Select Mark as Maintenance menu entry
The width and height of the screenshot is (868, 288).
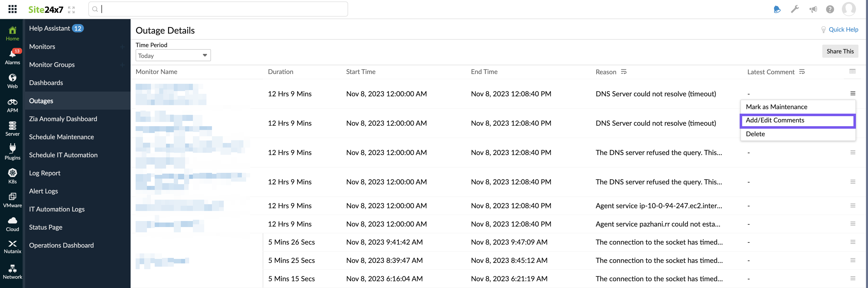776,107
